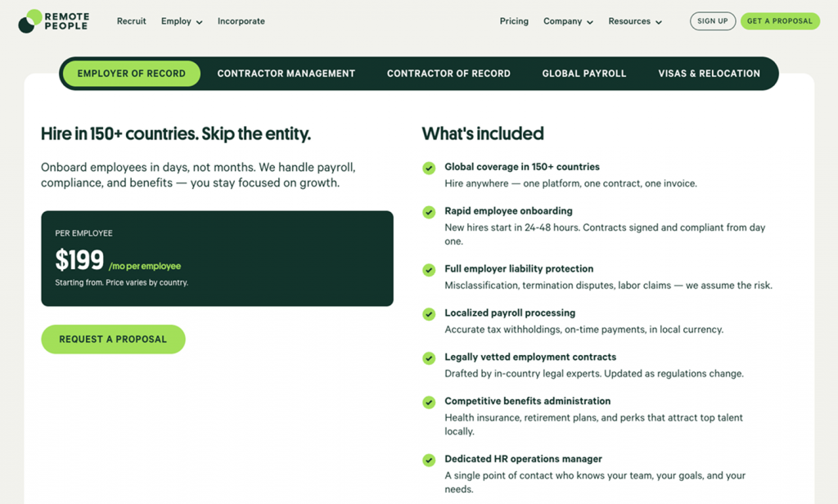
Task: Click the Remote People logo
Action: (x=54, y=21)
